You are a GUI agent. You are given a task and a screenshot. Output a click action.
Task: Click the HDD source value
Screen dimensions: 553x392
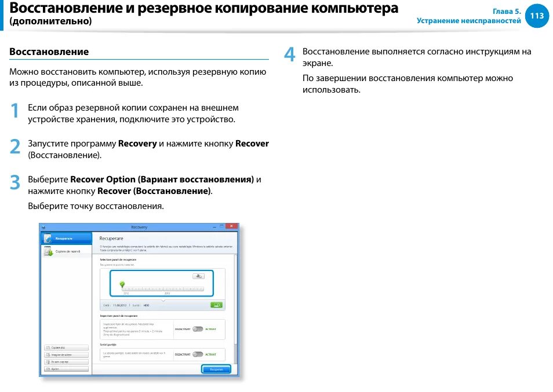146,305
